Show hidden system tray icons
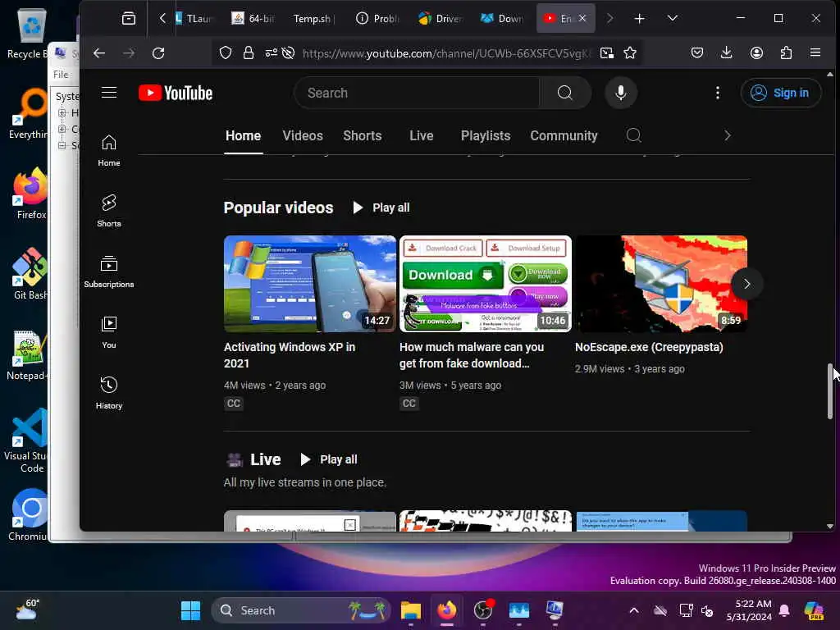The width and height of the screenshot is (840, 630). [x=634, y=610]
